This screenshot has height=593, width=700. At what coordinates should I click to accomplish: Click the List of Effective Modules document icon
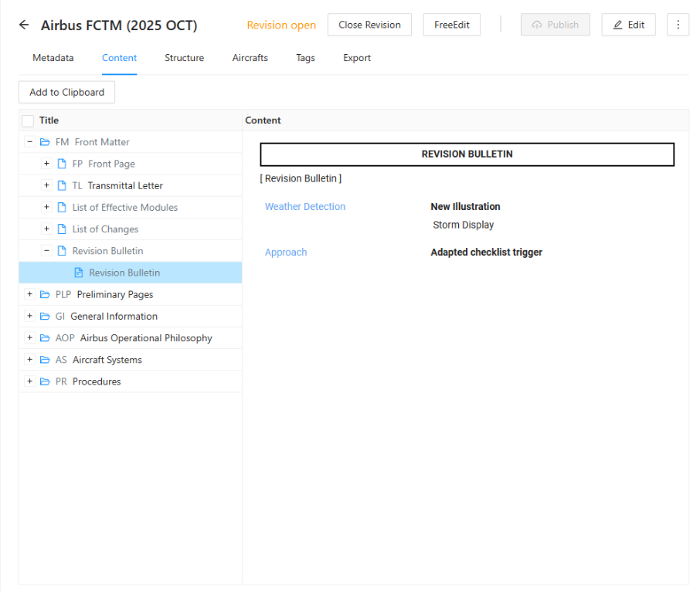coord(62,208)
